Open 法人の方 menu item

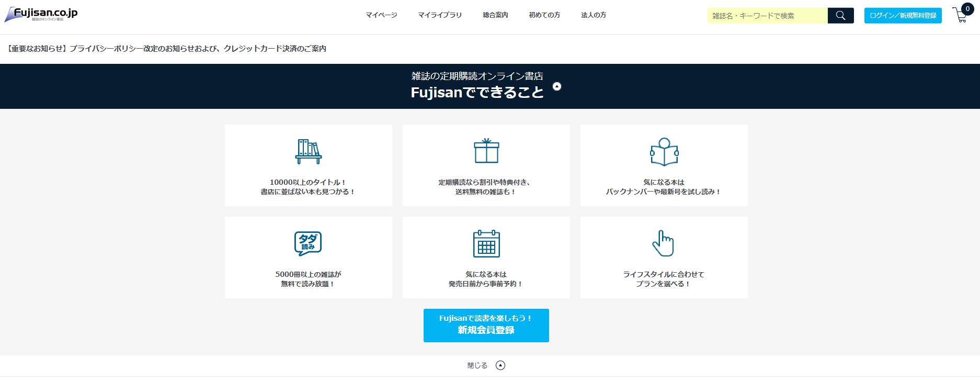click(594, 15)
